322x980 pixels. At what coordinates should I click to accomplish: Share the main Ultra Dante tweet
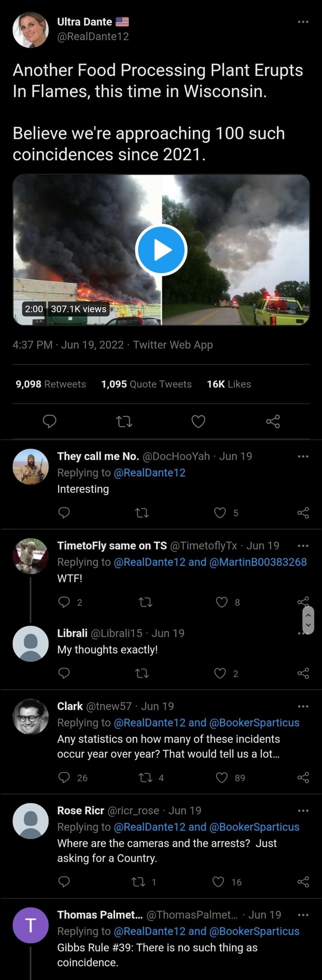pos(273,421)
